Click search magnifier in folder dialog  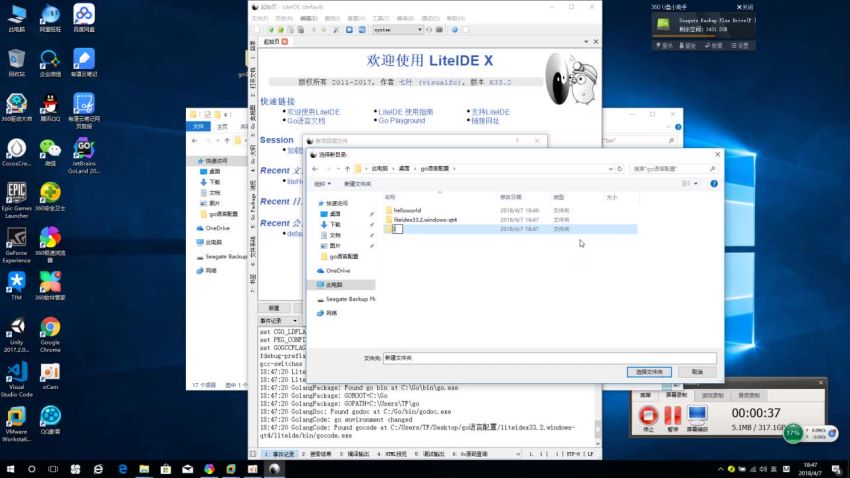(x=712, y=169)
